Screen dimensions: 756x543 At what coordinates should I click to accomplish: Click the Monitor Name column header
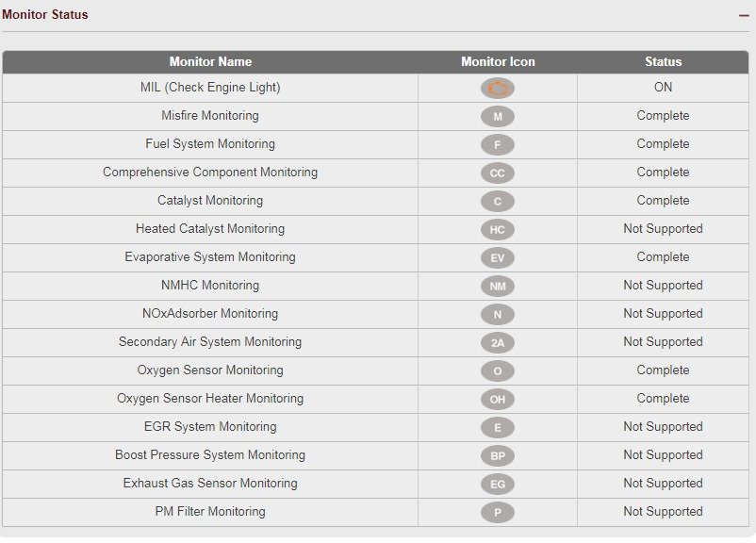pos(210,61)
